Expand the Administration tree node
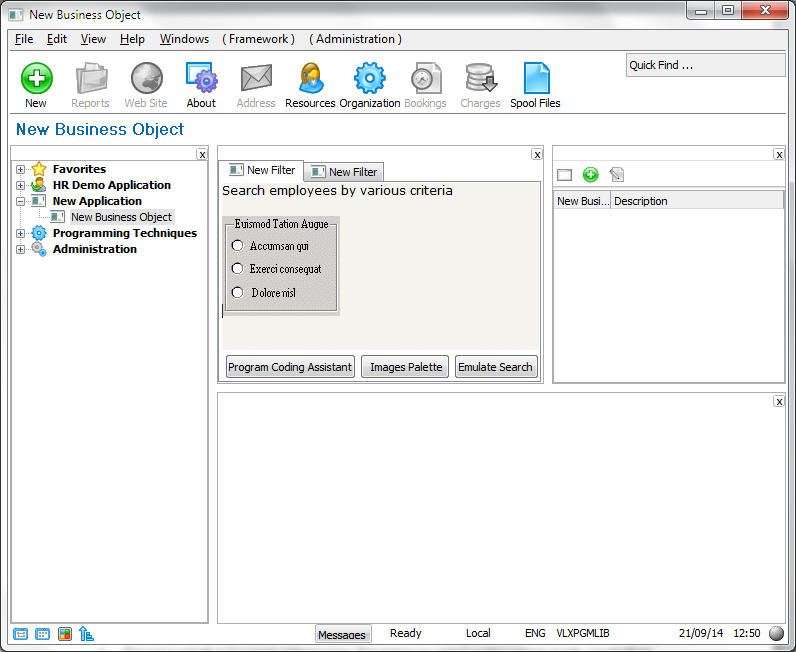 [20, 249]
